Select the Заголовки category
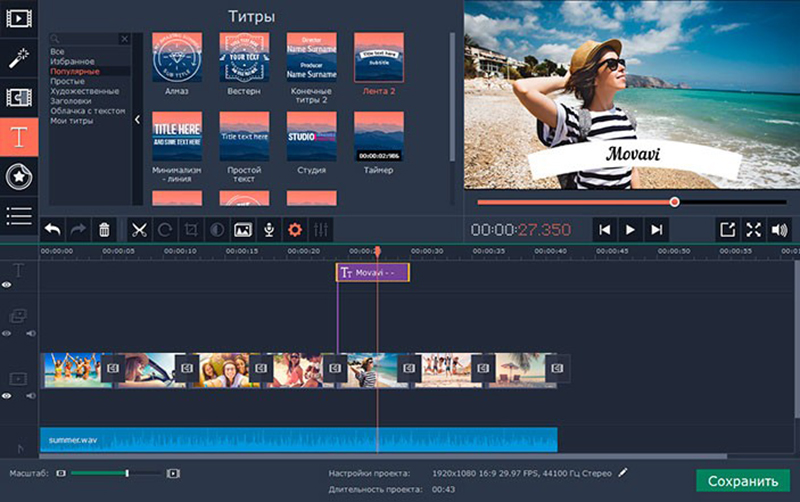Screen dimensions: 800x502 [x=70, y=101]
